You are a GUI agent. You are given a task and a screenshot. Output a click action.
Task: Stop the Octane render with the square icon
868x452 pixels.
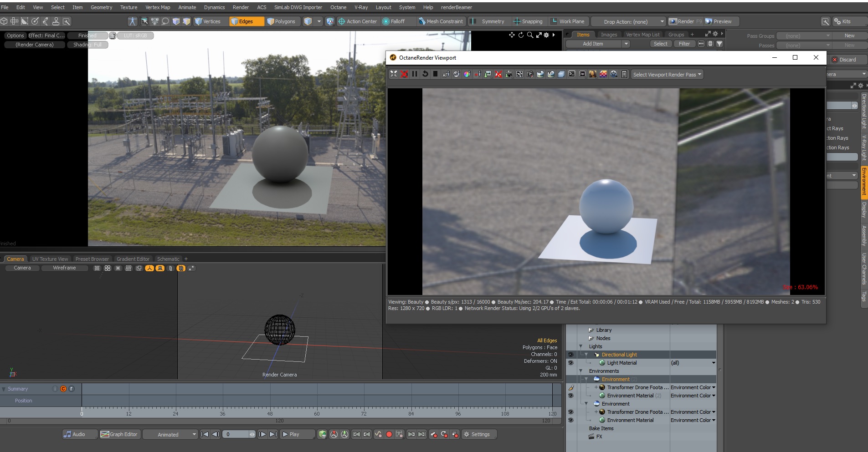point(435,74)
